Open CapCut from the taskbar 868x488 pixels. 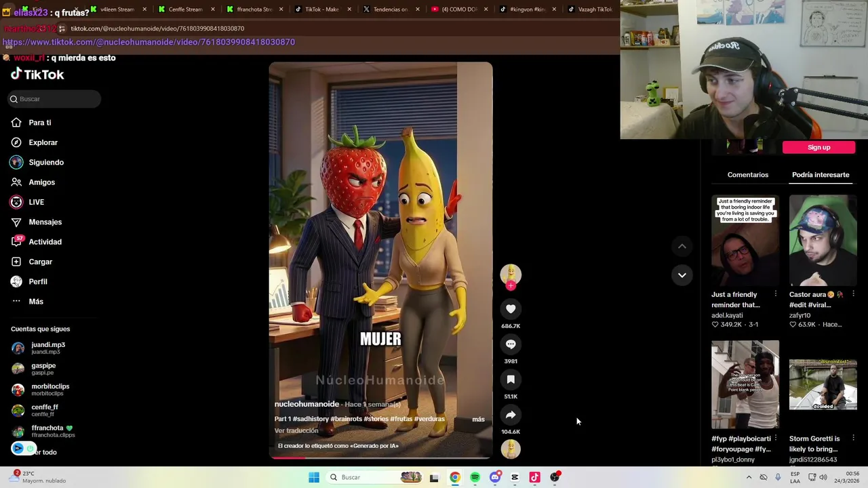(x=515, y=477)
